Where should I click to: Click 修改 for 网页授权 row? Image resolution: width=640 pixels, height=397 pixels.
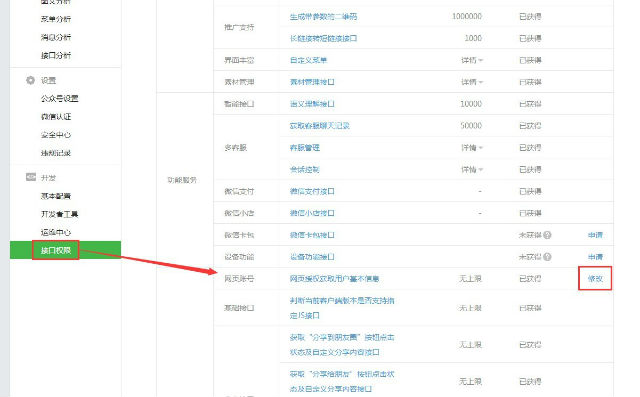595,279
